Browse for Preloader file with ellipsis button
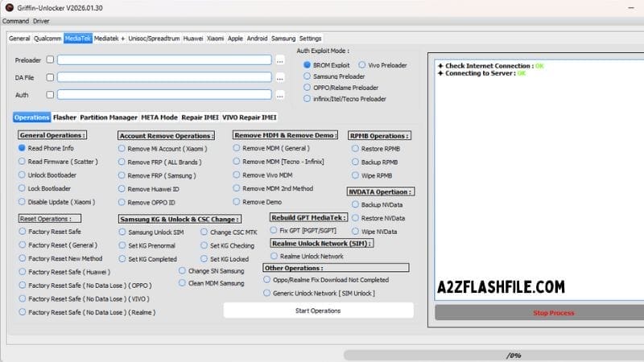 [x=279, y=60]
